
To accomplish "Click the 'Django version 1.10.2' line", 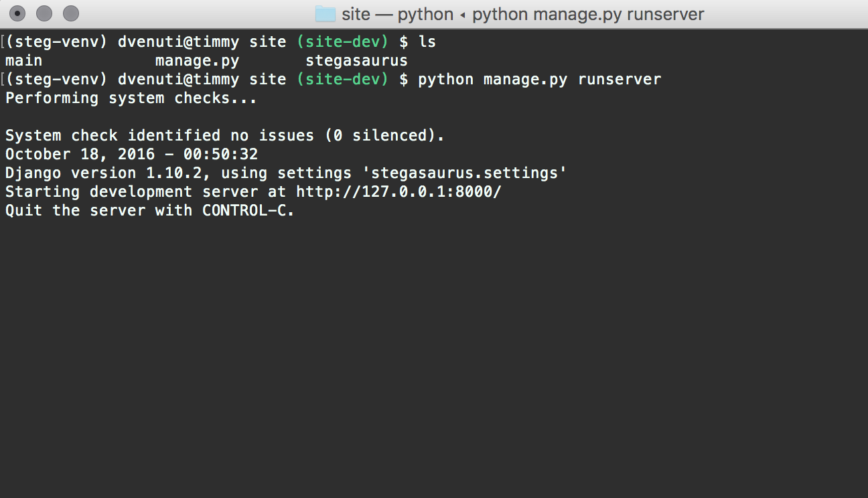I will [x=286, y=173].
